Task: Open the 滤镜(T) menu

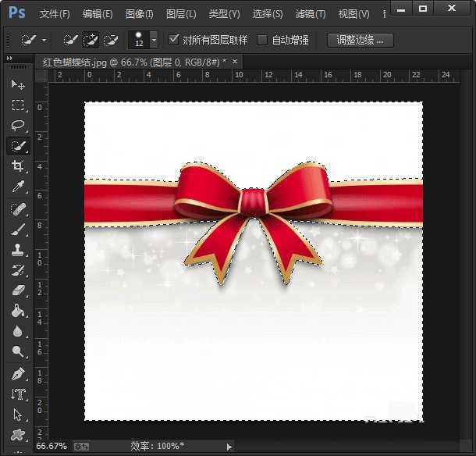Action: point(311,14)
